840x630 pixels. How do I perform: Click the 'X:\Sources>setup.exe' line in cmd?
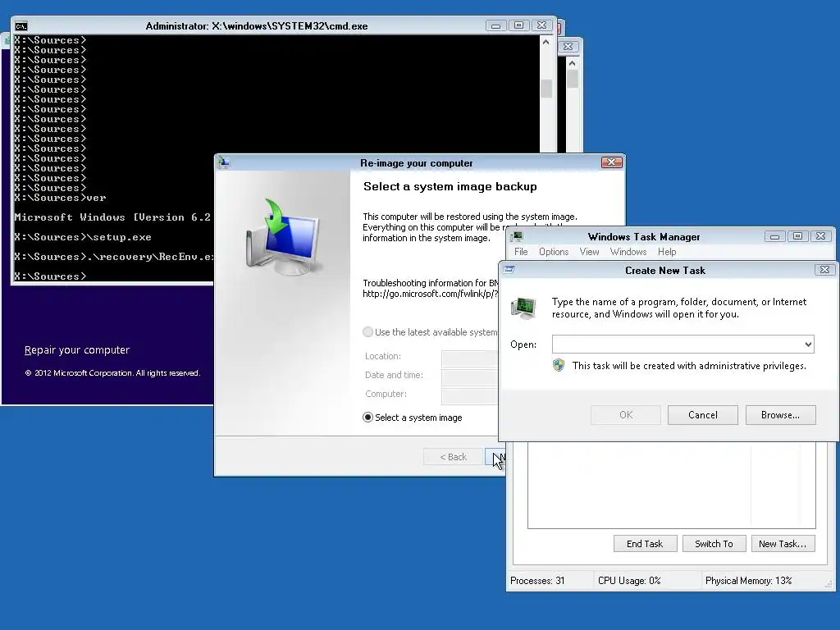point(83,237)
